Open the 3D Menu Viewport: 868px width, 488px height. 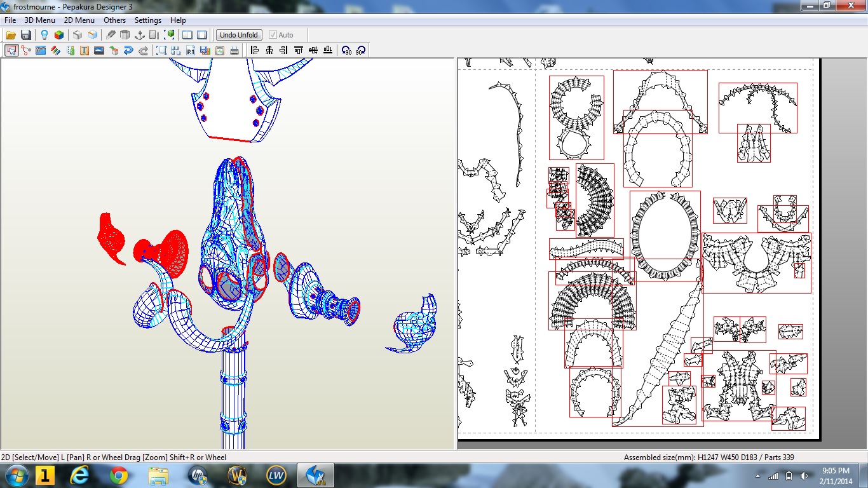point(40,20)
